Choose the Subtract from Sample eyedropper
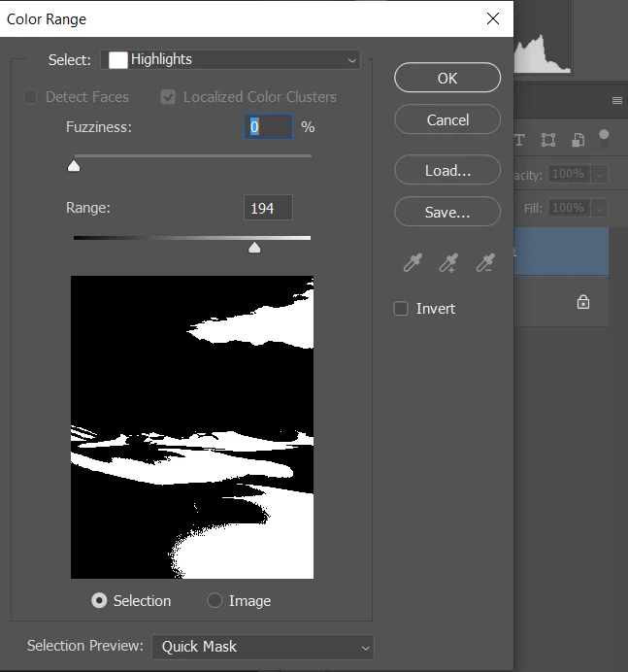 (x=483, y=263)
